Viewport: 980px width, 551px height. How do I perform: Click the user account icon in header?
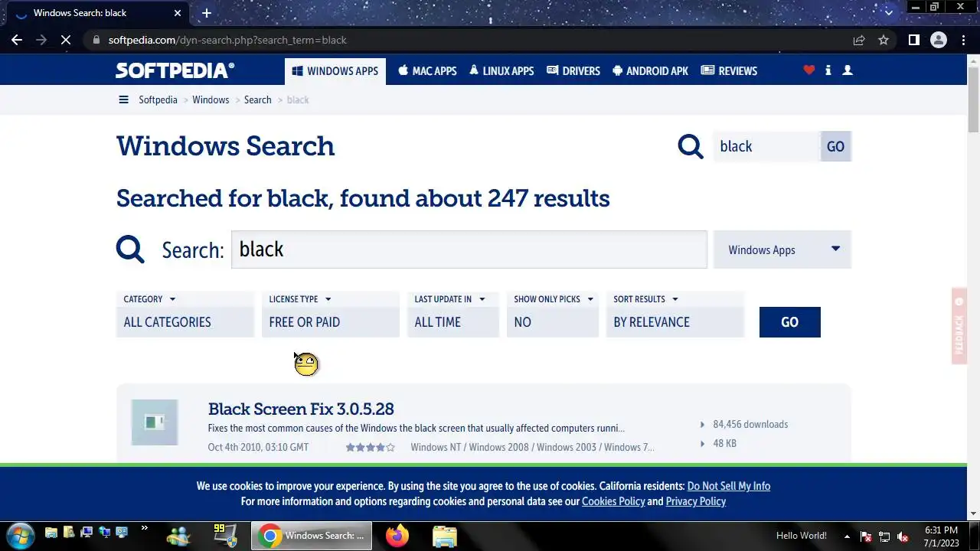pyautogui.click(x=848, y=70)
